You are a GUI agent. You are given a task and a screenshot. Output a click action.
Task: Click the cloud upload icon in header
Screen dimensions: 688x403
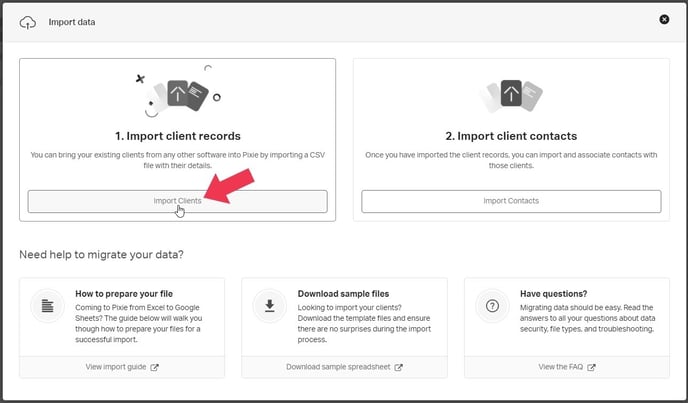point(28,22)
